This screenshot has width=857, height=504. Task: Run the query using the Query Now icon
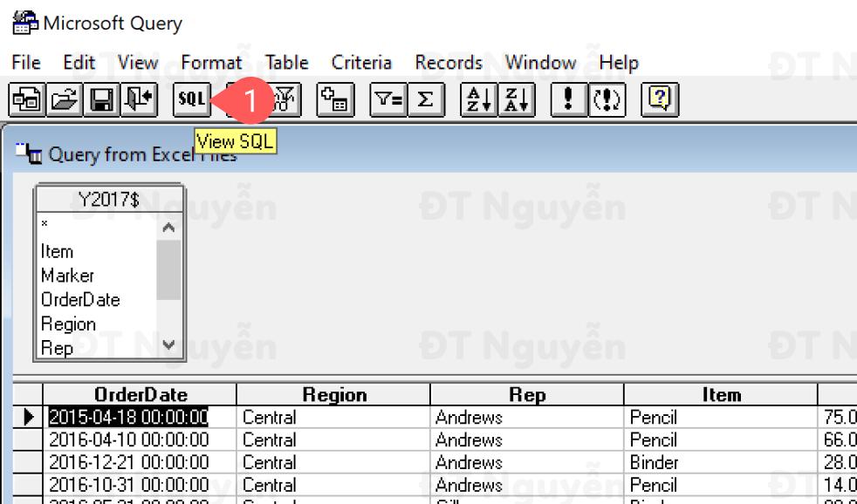point(569,99)
